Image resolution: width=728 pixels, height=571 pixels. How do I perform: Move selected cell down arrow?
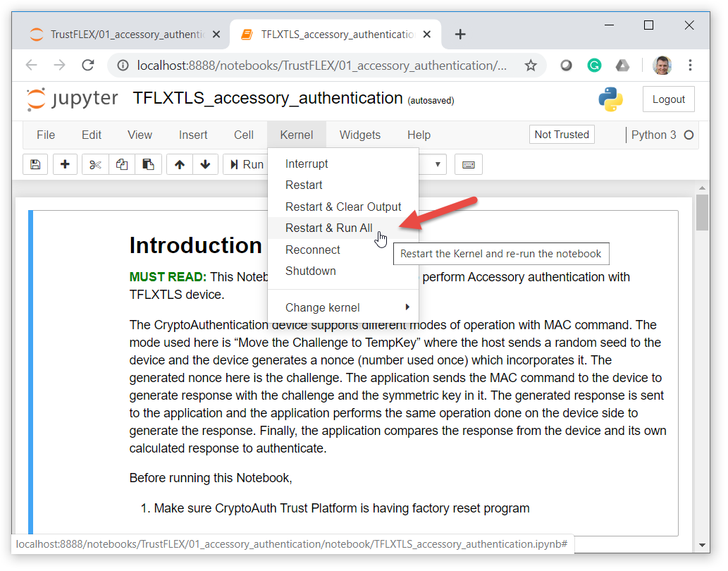point(205,164)
